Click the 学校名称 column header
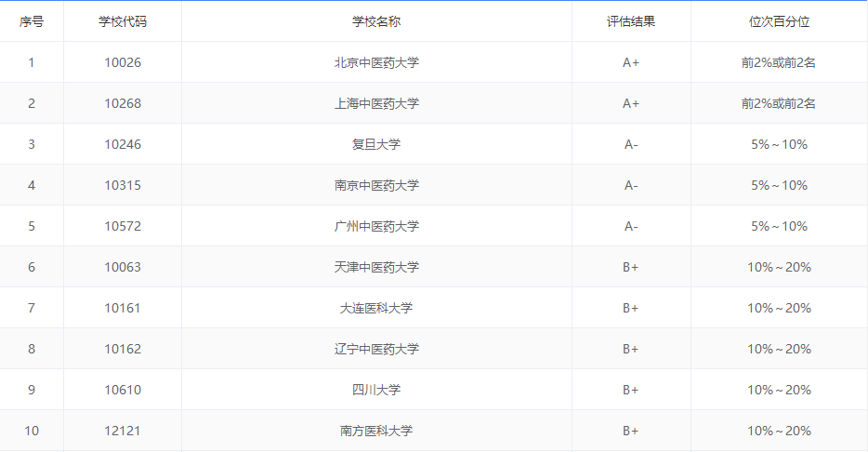The width and height of the screenshot is (868, 452). tap(376, 21)
